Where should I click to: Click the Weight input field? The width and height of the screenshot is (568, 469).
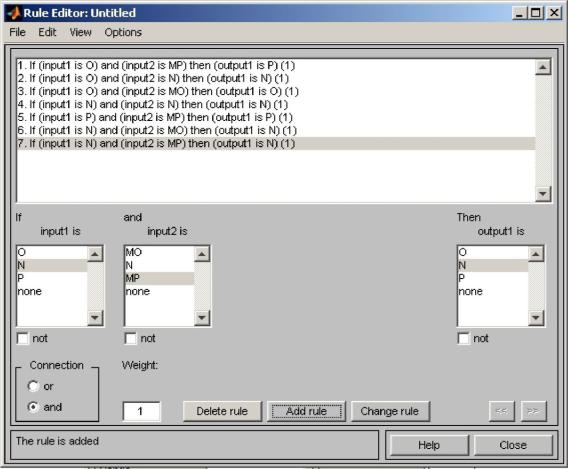(141, 411)
